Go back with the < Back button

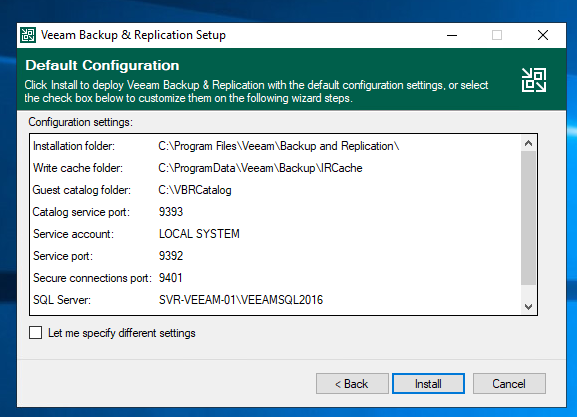point(352,384)
